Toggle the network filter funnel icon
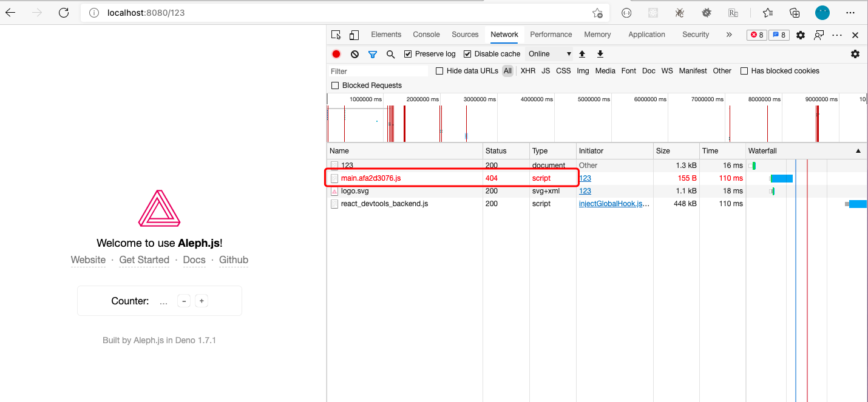Image resolution: width=868 pixels, height=402 pixels. tap(373, 54)
